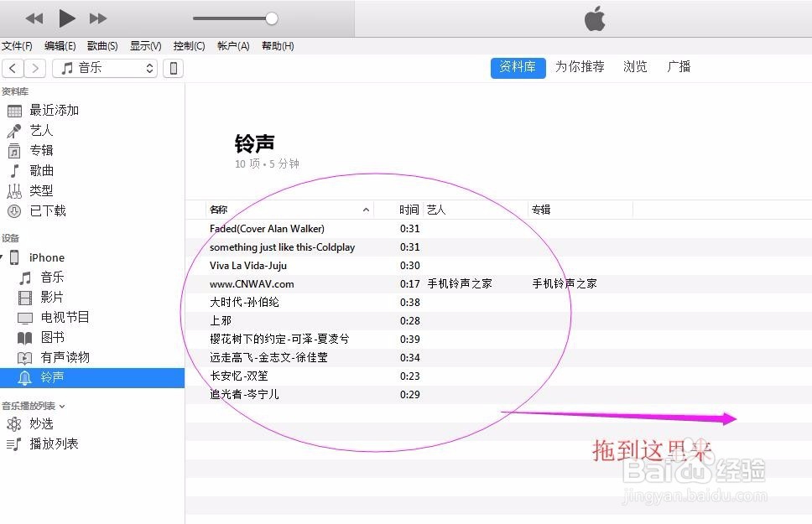Open the 文件(F) menu
812x524 pixels.
17,46
